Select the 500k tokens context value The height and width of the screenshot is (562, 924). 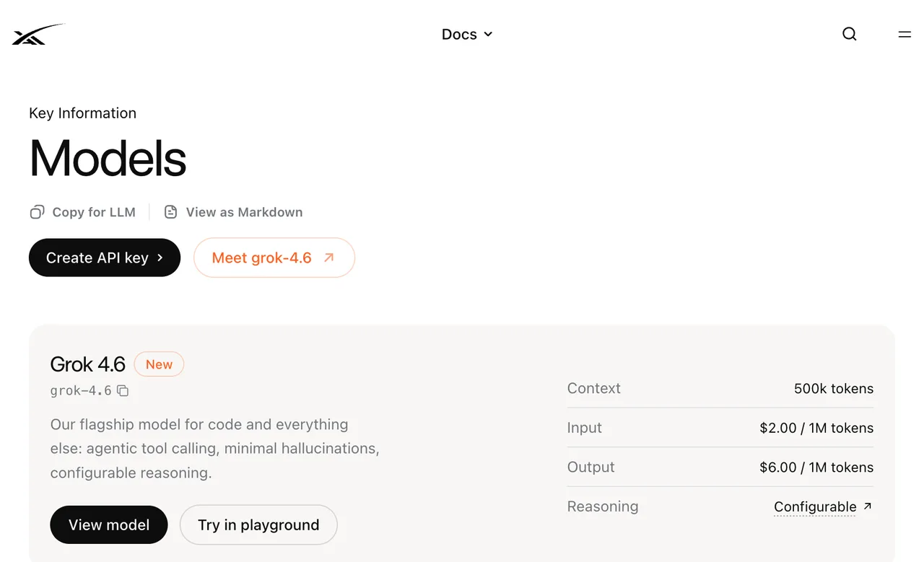[834, 389]
